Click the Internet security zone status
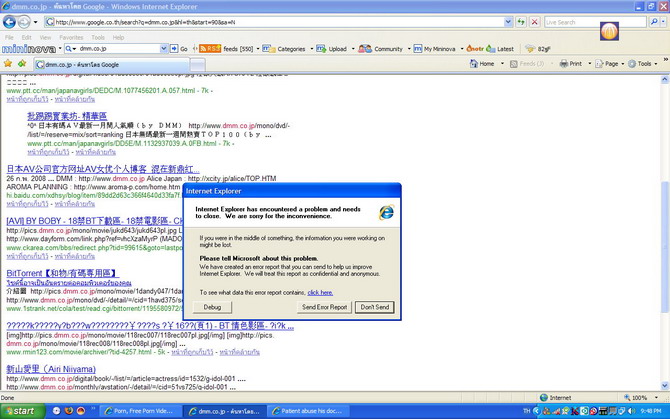670x419 pixels. 555,398
